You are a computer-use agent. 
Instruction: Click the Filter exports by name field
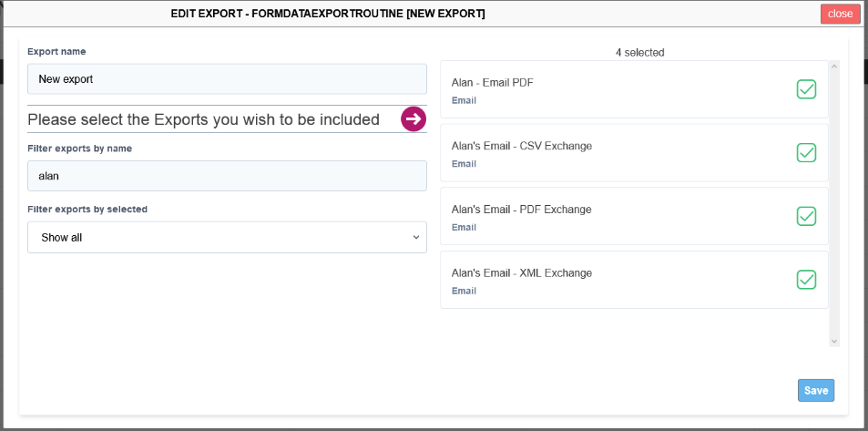(x=227, y=176)
